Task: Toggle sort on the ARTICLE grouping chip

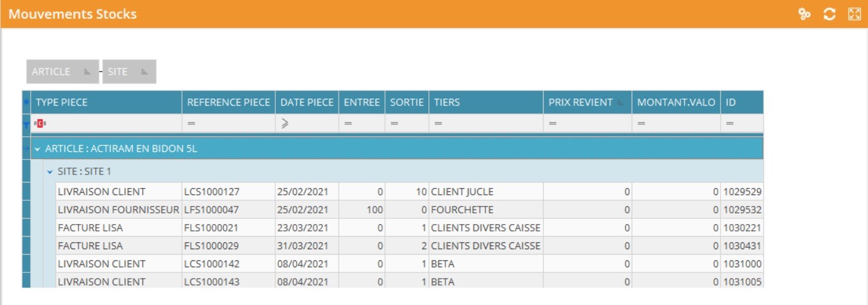Action: tap(88, 72)
